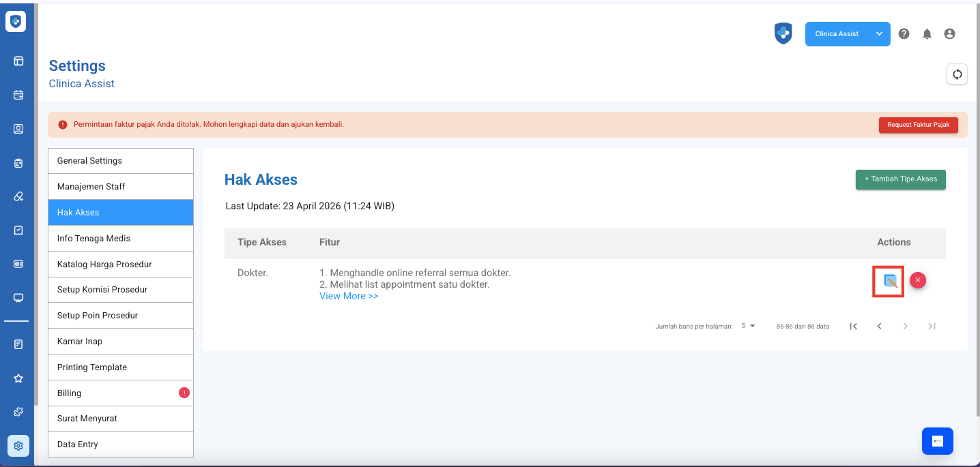
Task: Open the notifications bell
Action: (927, 34)
